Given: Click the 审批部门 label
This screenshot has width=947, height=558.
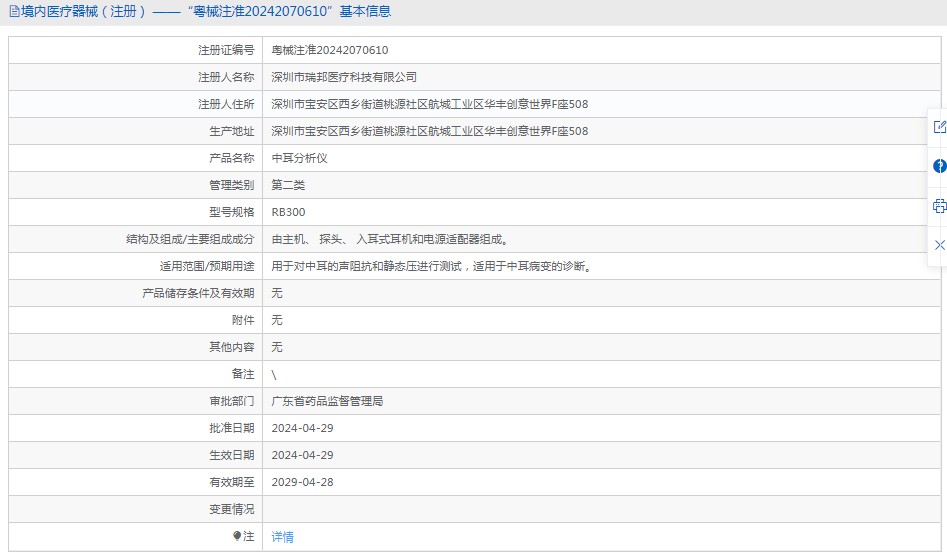Looking at the screenshot, I should click(x=231, y=401).
